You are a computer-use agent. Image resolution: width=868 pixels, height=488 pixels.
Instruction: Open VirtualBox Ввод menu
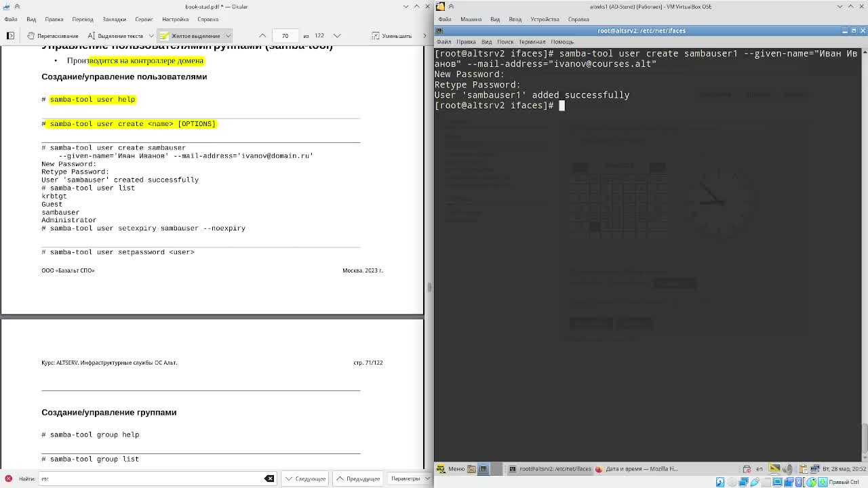pyautogui.click(x=515, y=19)
